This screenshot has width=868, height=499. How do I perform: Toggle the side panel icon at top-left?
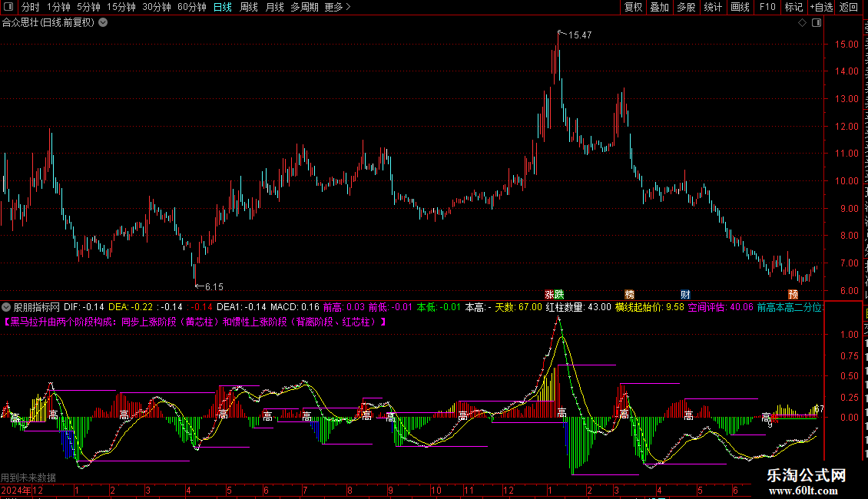click(8, 7)
